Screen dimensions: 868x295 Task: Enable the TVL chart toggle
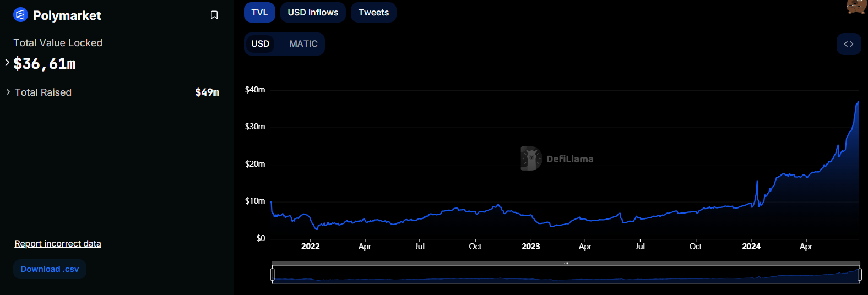click(259, 12)
